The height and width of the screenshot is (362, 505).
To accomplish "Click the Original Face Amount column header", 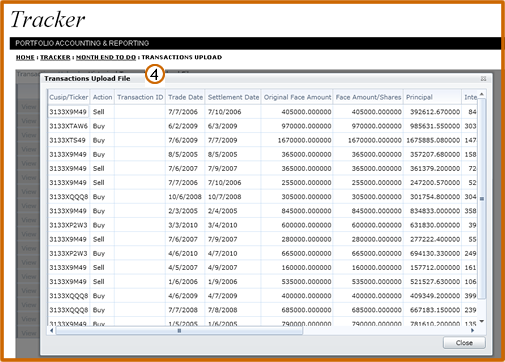I will click(x=297, y=97).
